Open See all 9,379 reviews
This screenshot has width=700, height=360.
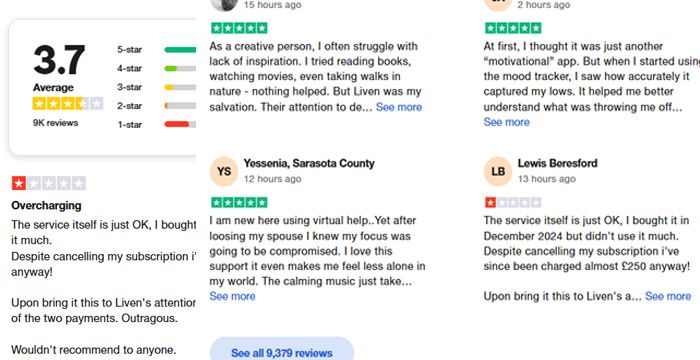point(282,352)
